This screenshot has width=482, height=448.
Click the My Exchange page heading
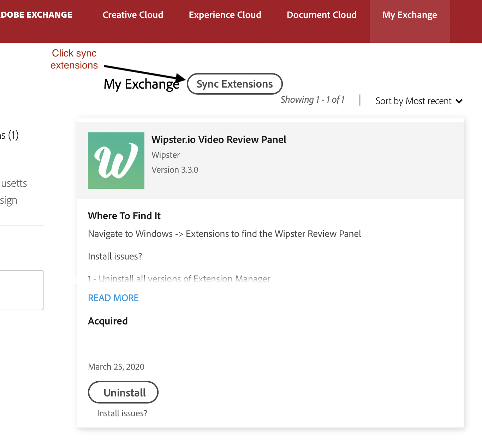142,84
